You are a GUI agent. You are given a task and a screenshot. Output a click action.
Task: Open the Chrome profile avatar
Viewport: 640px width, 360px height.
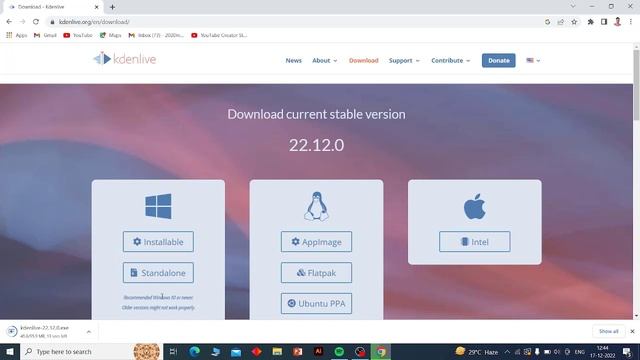[x=618, y=22]
